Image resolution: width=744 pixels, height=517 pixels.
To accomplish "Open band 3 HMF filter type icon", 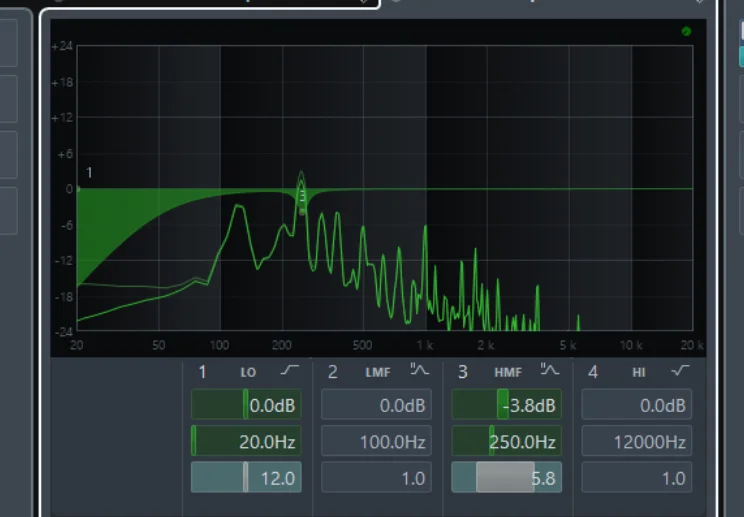I will 549,369.
